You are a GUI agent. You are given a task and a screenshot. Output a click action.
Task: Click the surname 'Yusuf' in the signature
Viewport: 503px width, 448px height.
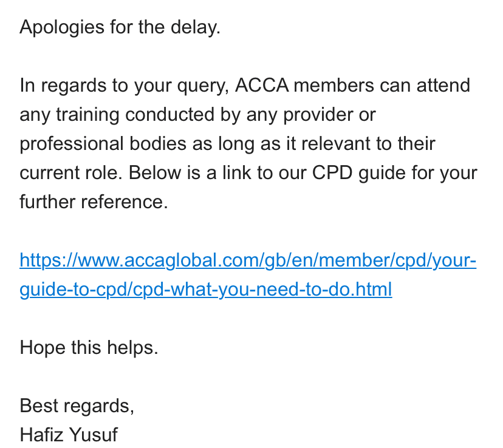tap(94, 435)
